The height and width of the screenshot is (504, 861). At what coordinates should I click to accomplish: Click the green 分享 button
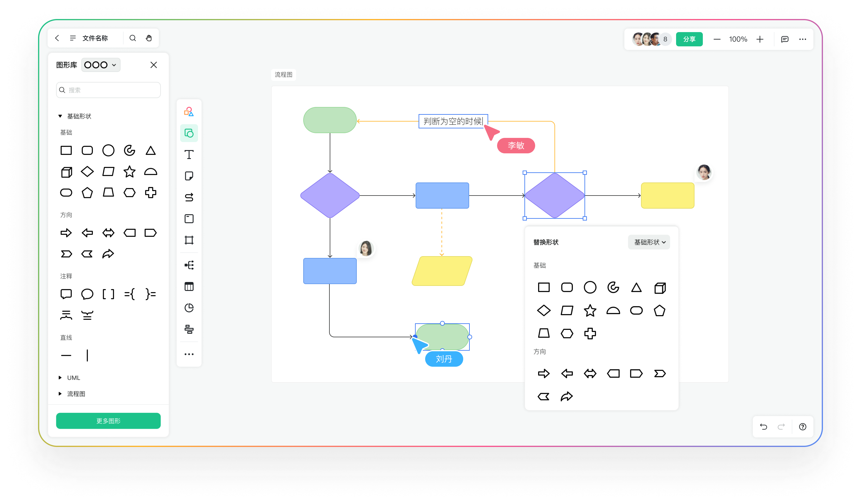[x=689, y=39]
